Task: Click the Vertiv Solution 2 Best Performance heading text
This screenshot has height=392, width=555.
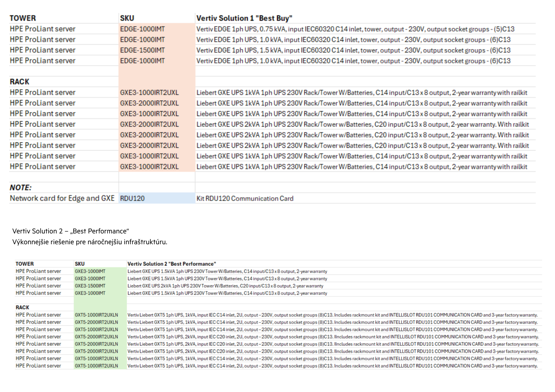Action: pyautogui.click(x=71, y=231)
